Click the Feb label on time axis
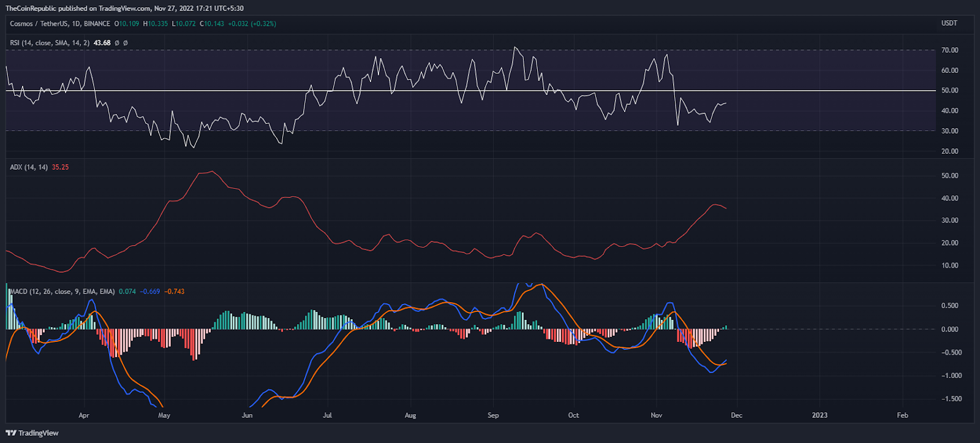Screen dimensions: 980x443 902,415
